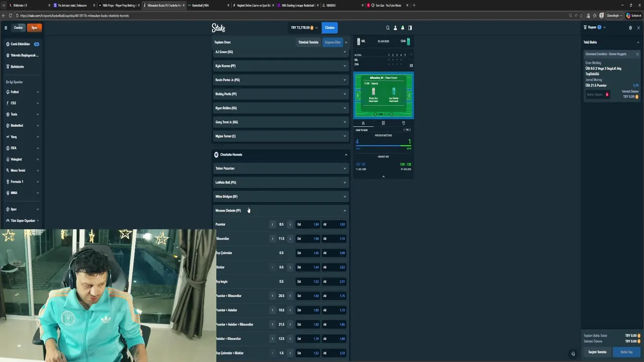644x362 pixels.
Task: Decrease the Ribaundlar line from 11.5
Action: (273, 239)
